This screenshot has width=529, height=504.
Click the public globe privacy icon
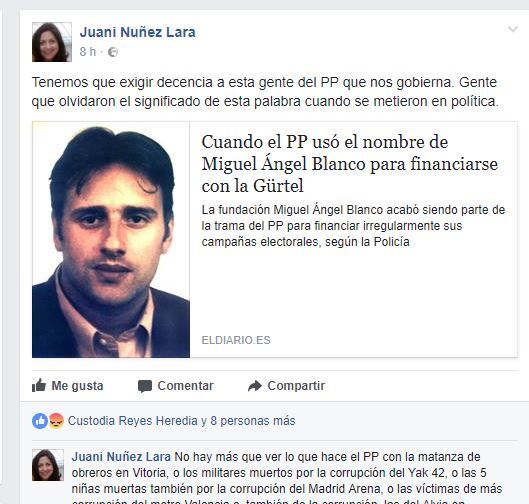click(113, 52)
